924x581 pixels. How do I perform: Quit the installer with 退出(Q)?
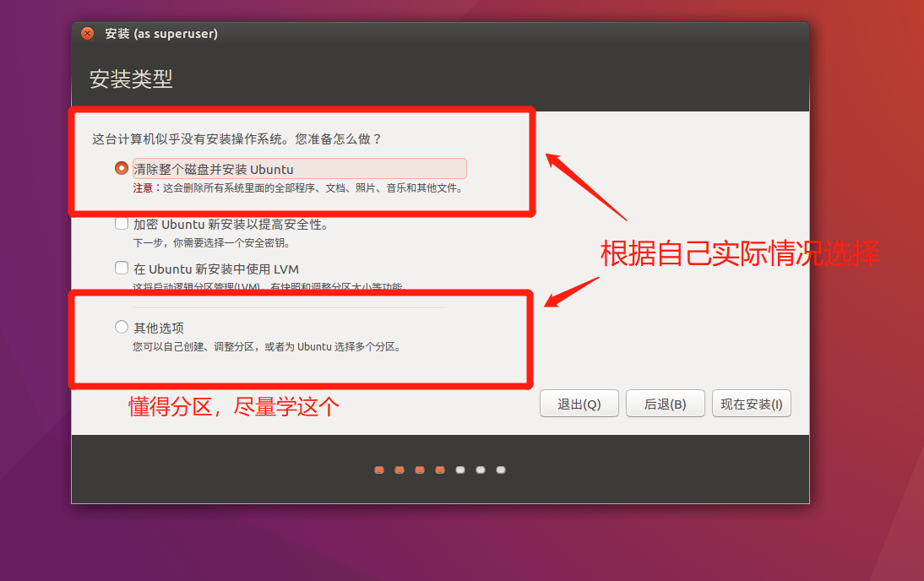[579, 403]
